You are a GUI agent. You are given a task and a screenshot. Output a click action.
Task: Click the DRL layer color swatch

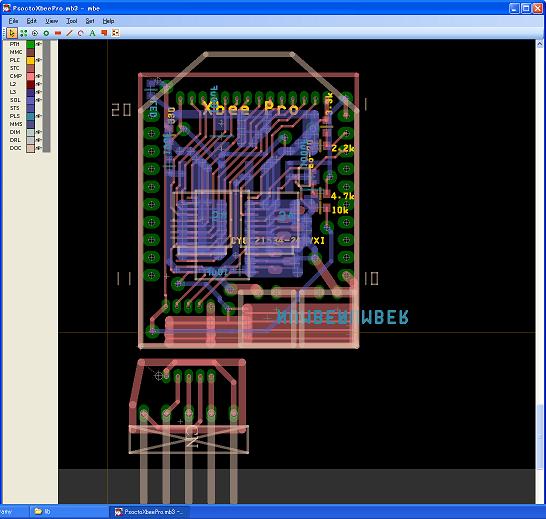pos(31,140)
